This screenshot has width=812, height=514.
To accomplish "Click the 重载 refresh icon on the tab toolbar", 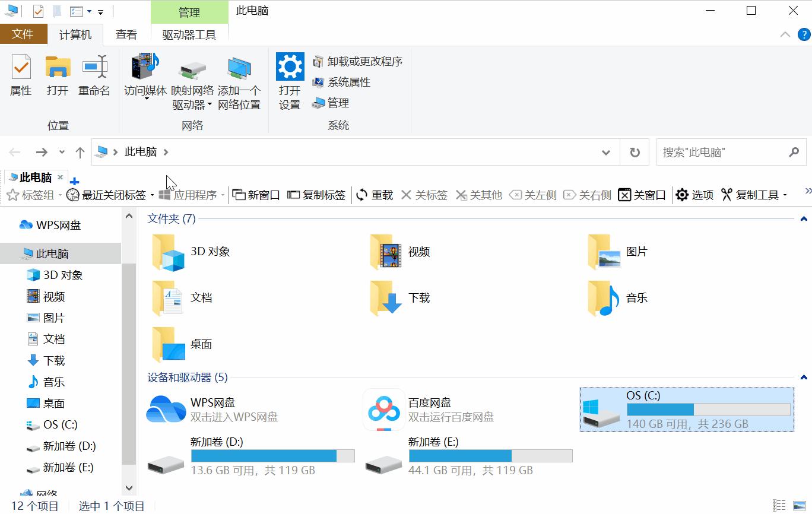I will point(361,195).
